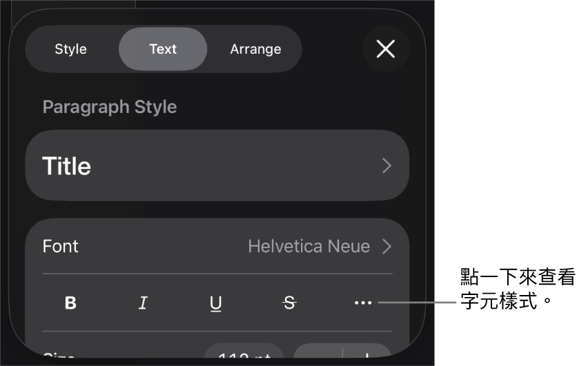Open more character style options ellipsis
Screen dimensions: 588x366
click(x=363, y=303)
